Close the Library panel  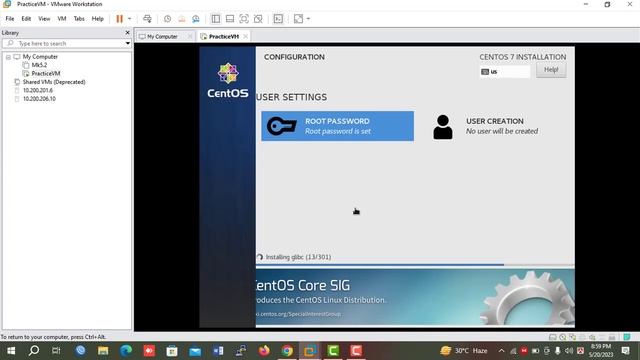pos(127,32)
